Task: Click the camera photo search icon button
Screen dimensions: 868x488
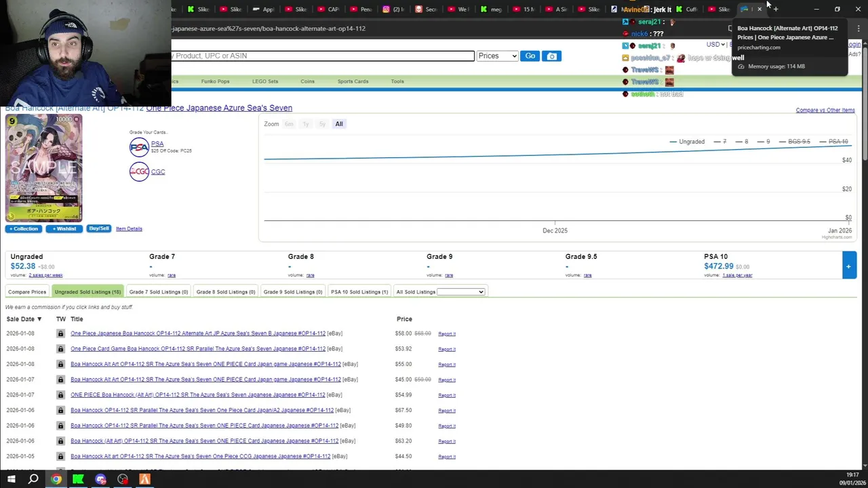Action: pos(552,56)
